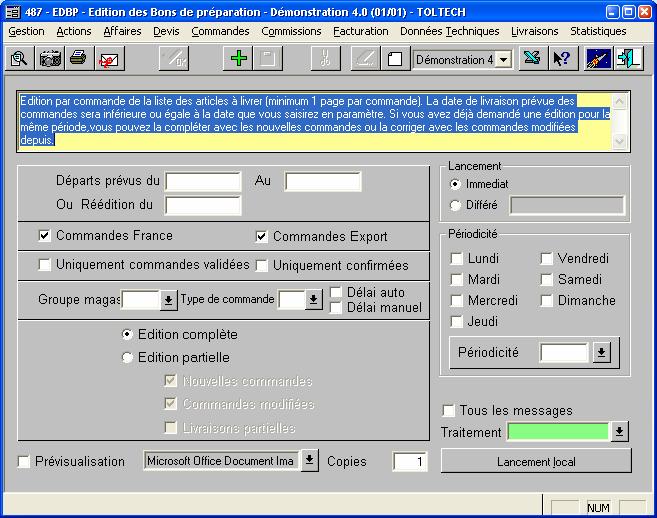Click the greyed clipboard paste icon
The width and height of the screenshot is (657, 518).
click(268, 59)
